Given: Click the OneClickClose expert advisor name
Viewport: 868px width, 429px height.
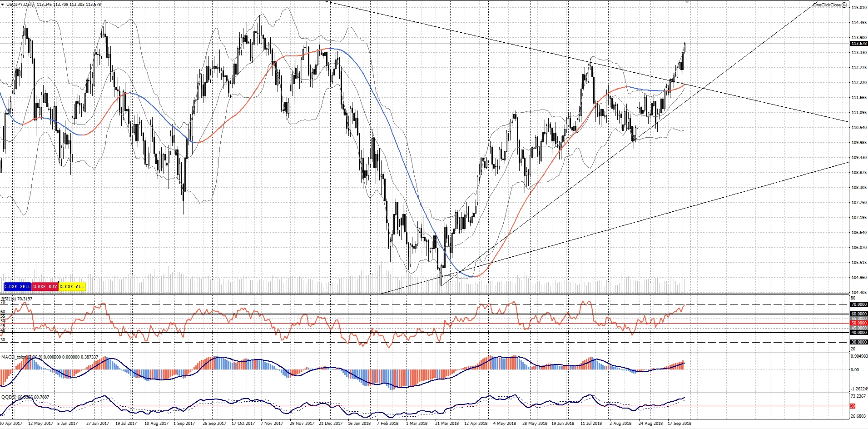Looking at the screenshot, I should [827, 5].
